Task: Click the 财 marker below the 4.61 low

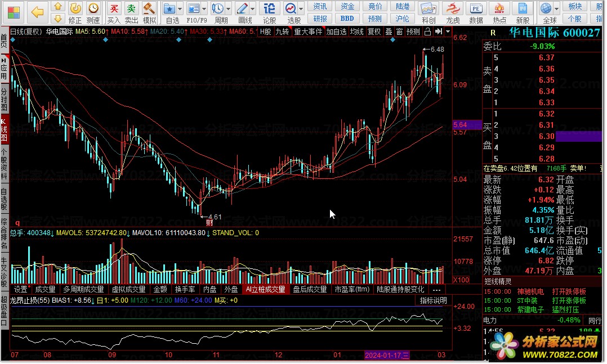Action: point(209,222)
